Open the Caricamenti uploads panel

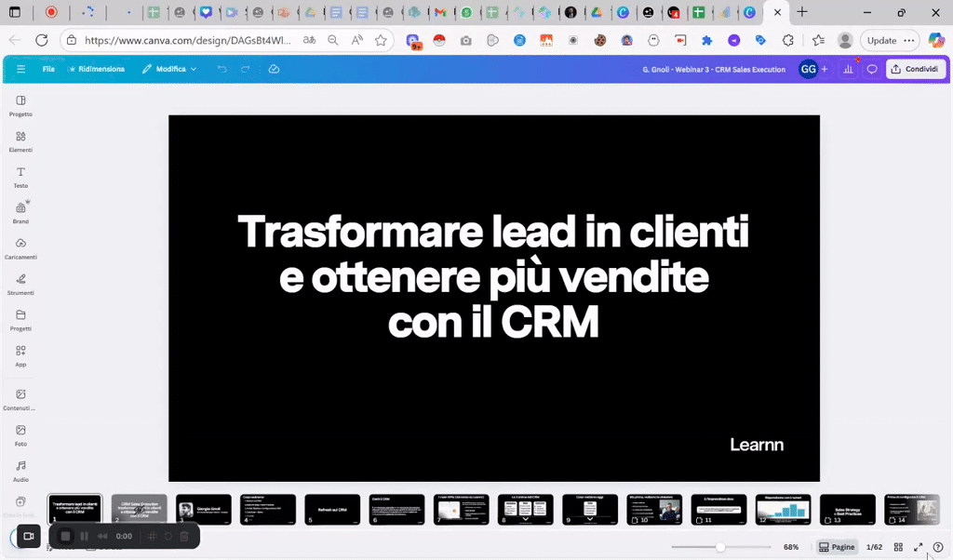[x=20, y=249]
